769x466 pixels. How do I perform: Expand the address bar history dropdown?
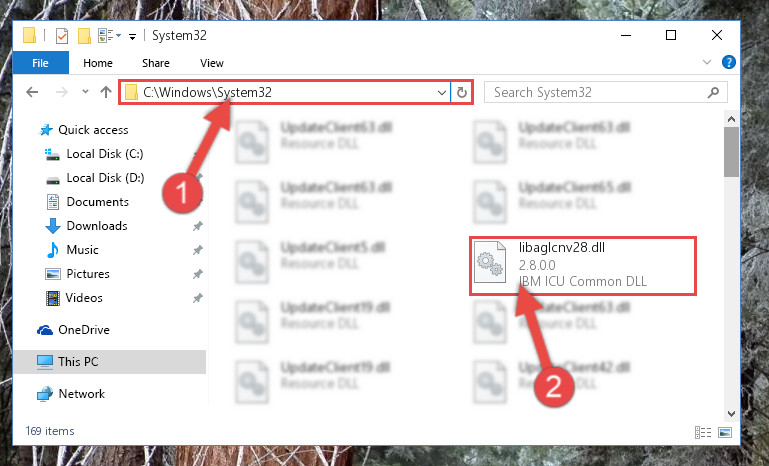tap(441, 92)
